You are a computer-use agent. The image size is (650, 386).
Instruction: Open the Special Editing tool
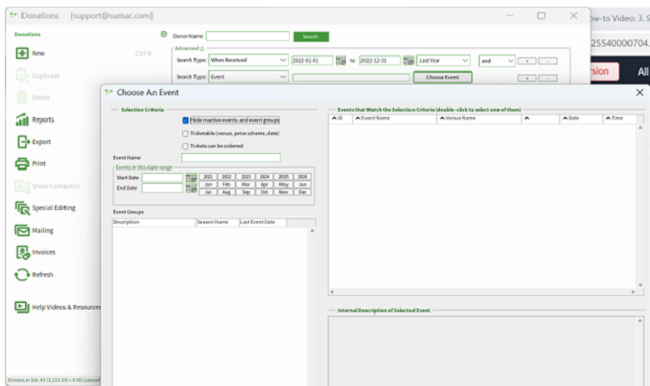[x=22, y=208]
